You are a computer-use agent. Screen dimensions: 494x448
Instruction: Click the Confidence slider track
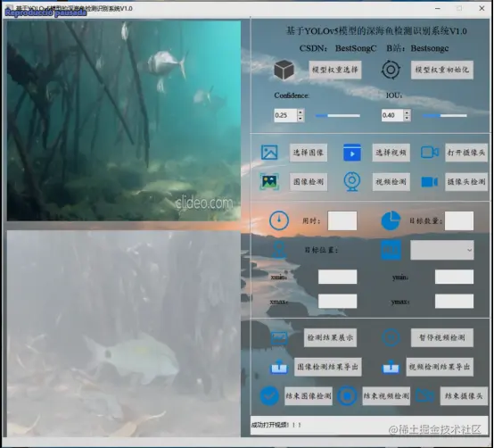337,116
